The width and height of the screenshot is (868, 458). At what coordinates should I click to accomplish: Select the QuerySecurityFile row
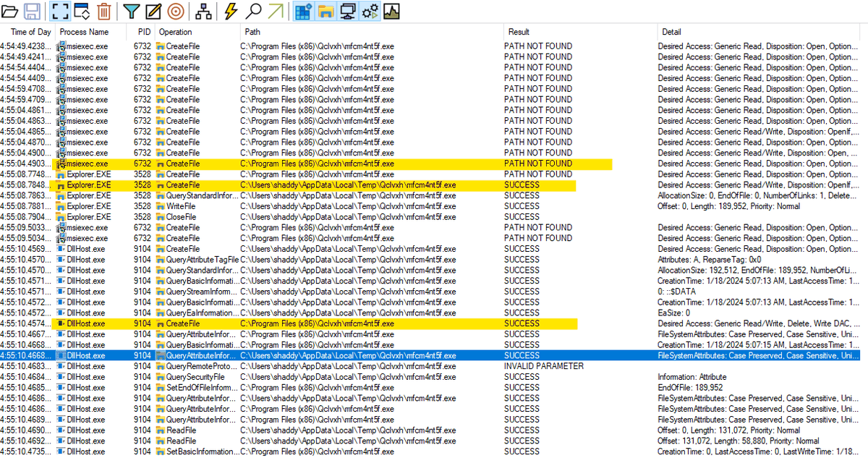click(x=434, y=377)
